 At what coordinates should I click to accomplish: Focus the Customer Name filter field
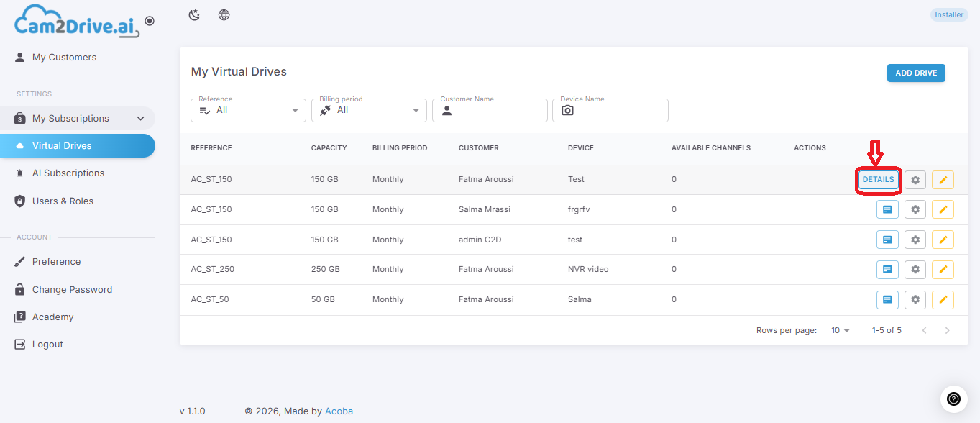(x=490, y=110)
